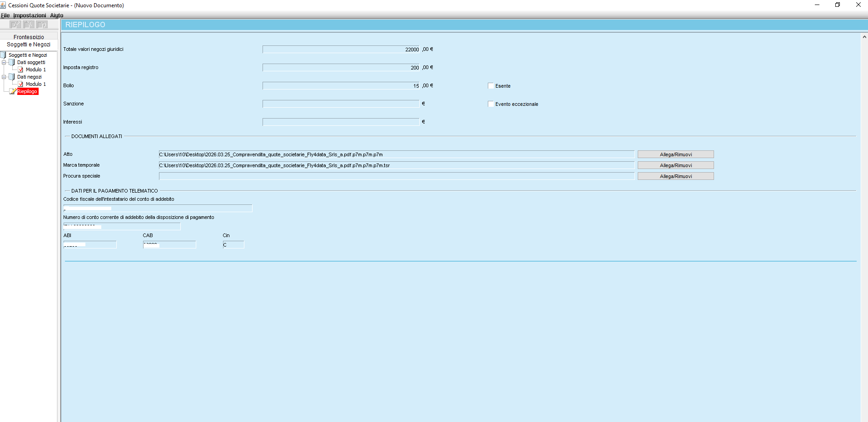Screen dimensions: 868x422
Task: Click the Riepilogo notepad pencil icon
Action: pyautogui.click(x=13, y=91)
